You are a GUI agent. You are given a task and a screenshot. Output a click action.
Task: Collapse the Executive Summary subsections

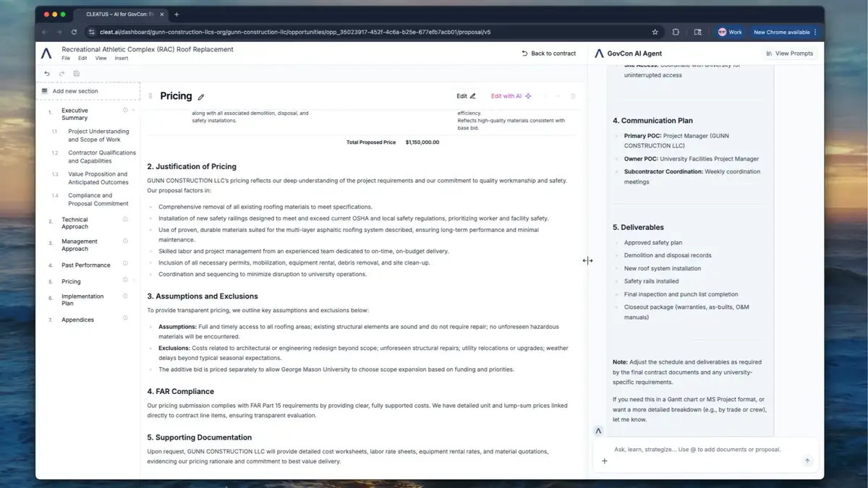coord(133,110)
